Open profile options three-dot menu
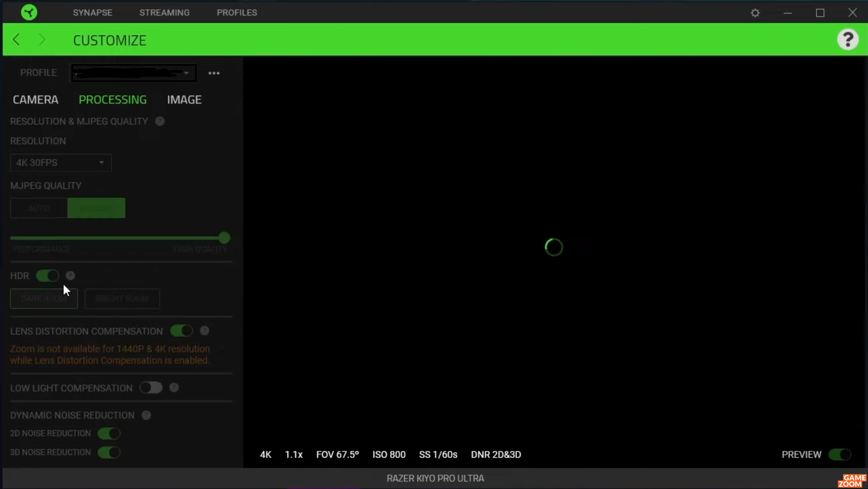The height and width of the screenshot is (489, 868). (x=214, y=73)
